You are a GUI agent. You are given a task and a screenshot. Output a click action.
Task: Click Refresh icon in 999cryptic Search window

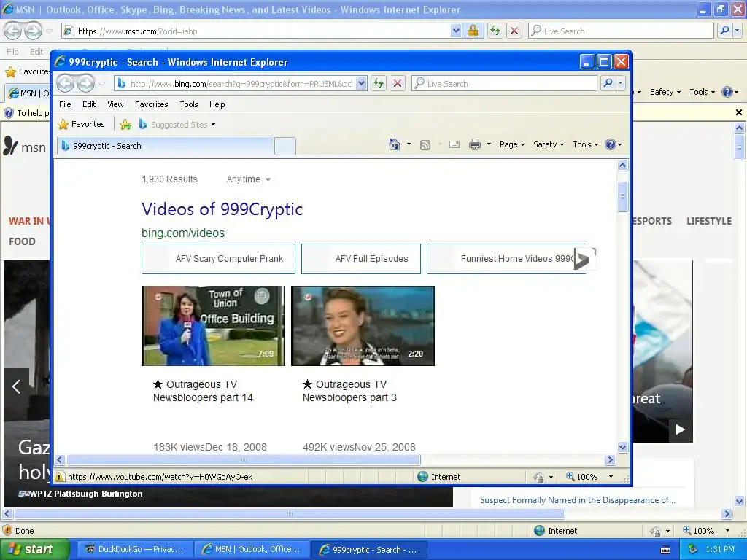pyautogui.click(x=379, y=83)
